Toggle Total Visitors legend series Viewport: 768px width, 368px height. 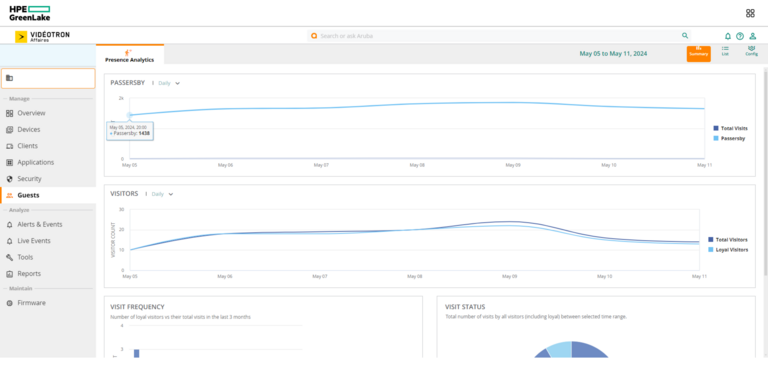(x=728, y=240)
